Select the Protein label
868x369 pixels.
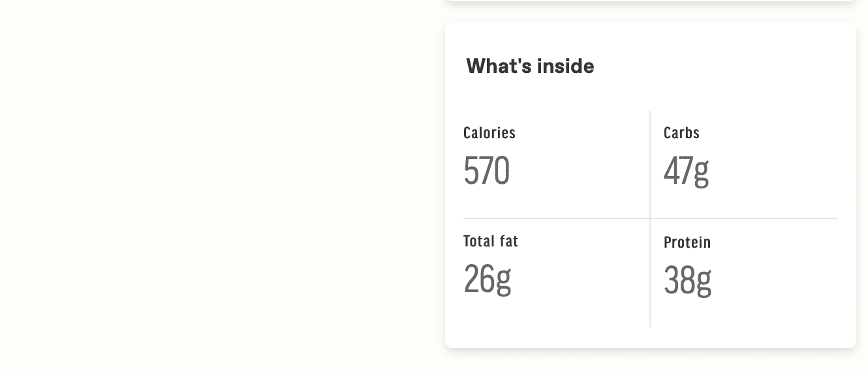(x=687, y=243)
